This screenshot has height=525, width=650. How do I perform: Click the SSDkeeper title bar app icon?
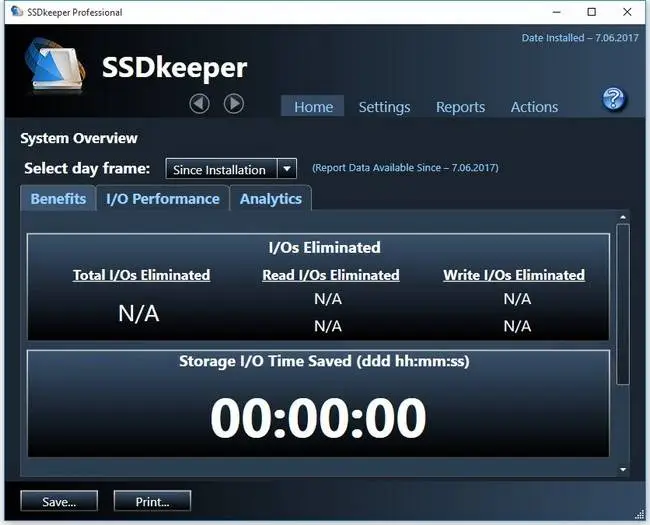pos(17,12)
